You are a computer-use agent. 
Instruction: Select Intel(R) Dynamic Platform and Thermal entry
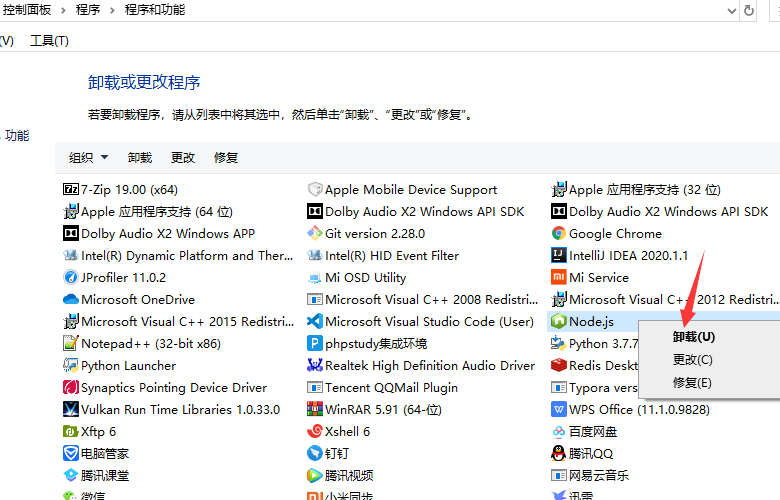tap(178, 256)
